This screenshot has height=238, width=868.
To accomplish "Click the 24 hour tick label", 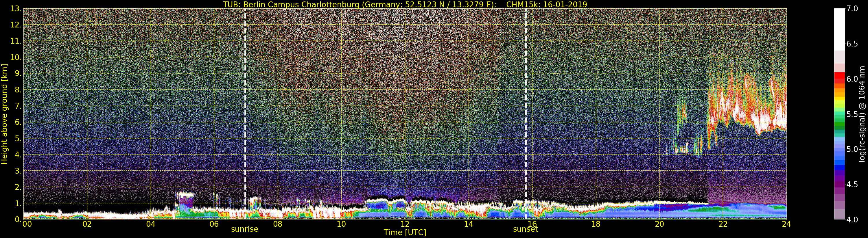I will pyautogui.click(x=786, y=224).
